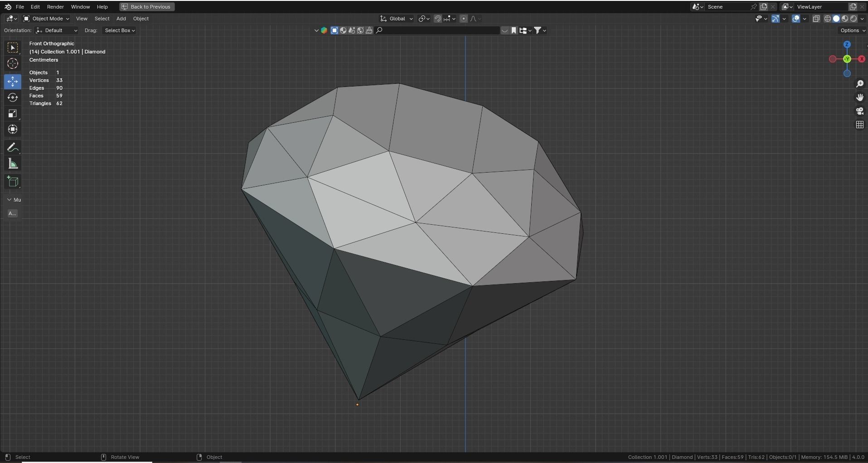Open the Help menu
This screenshot has height=463, width=868.
coord(102,7)
